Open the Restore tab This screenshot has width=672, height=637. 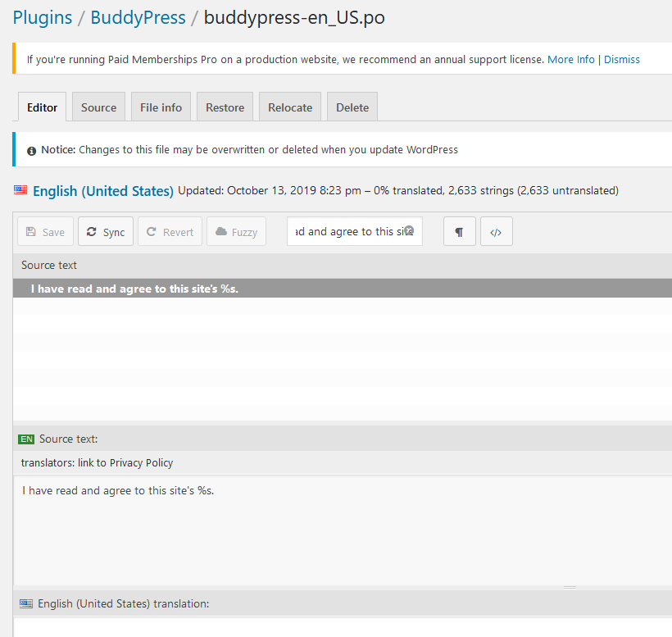point(225,107)
